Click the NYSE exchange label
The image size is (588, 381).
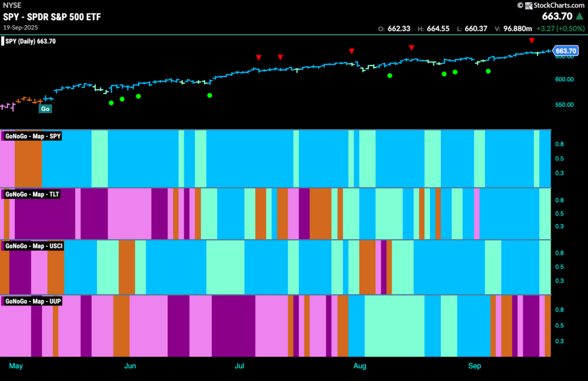pos(12,5)
